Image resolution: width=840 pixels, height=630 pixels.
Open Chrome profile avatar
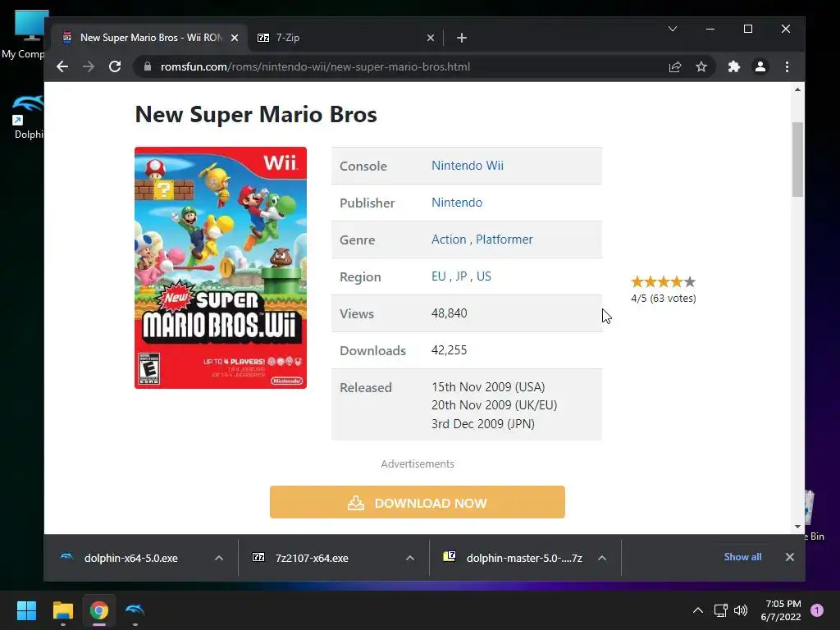(760, 67)
